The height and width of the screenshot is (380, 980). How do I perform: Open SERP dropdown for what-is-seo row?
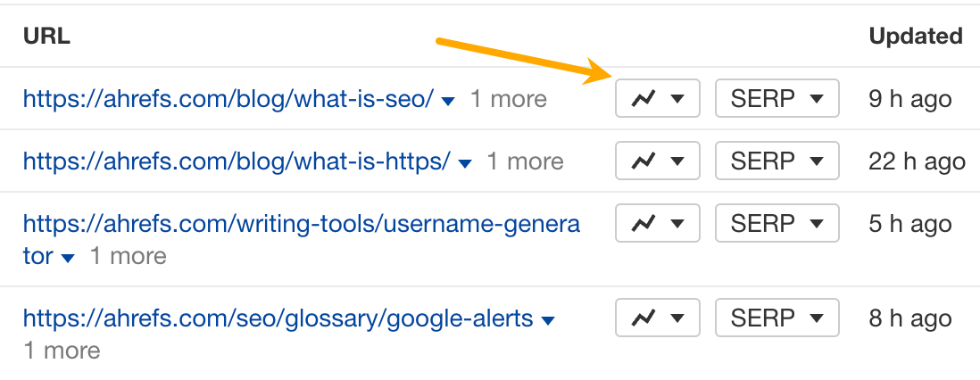(x=777, y=99)
